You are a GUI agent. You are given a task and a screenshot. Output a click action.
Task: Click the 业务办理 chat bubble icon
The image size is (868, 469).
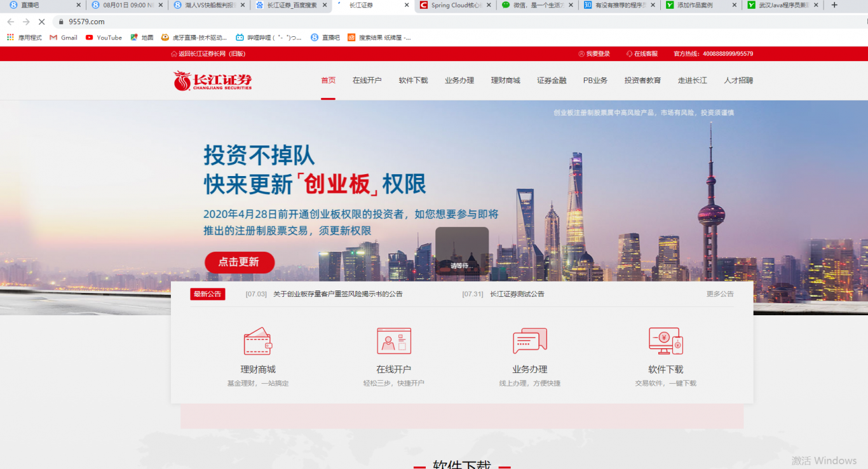[529, 341]
